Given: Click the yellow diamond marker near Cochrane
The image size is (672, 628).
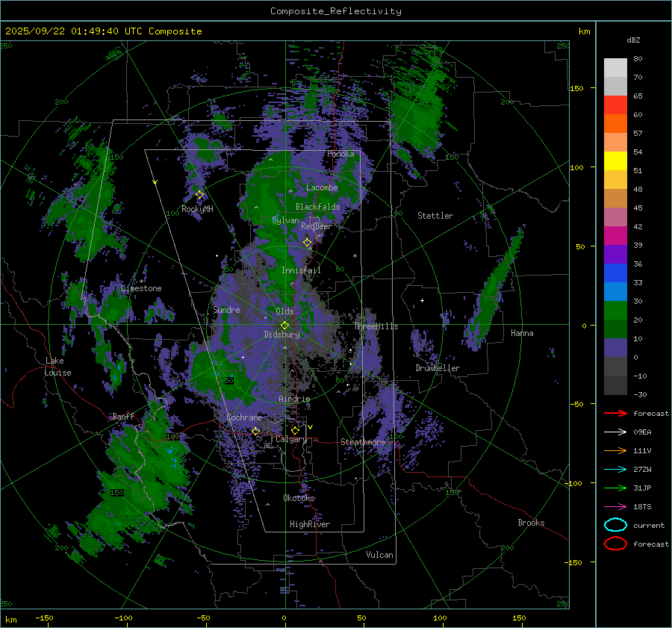Looking at the screenshot, I should [x=255, y=431].
